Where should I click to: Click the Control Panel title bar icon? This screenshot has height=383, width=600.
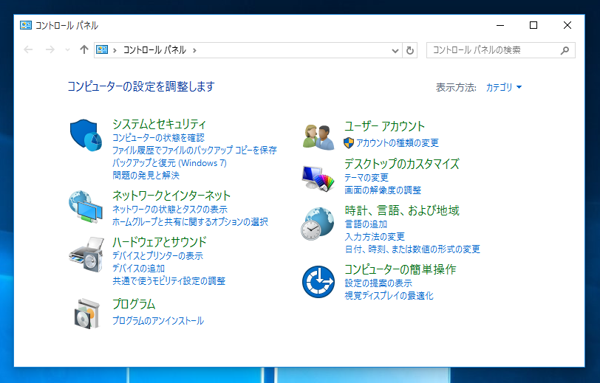pyautogui.click(x=26, y=26)
